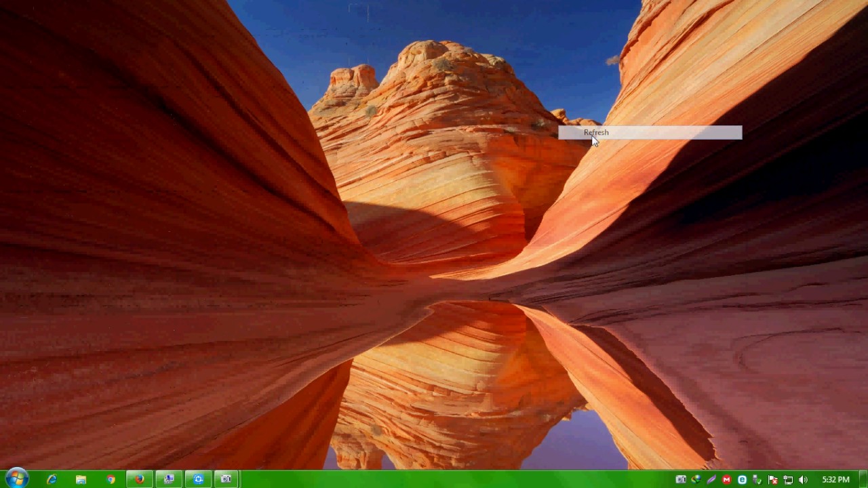The width and height of the screenshot is (868, 488).
Task: Select Refresh in the desktop context menu
Action: (x=650, y=132)
